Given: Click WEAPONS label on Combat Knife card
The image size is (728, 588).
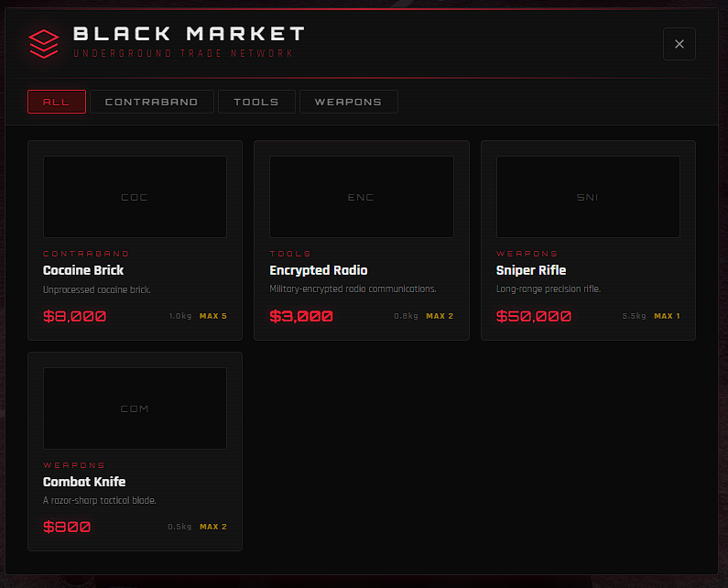Looking at the screenshot, I should [x=74, y=465].
